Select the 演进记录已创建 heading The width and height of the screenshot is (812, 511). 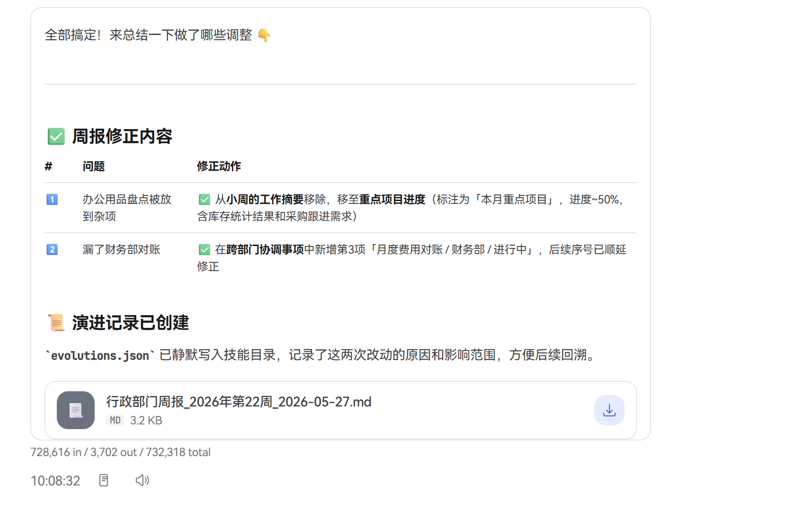coord(131,323)
